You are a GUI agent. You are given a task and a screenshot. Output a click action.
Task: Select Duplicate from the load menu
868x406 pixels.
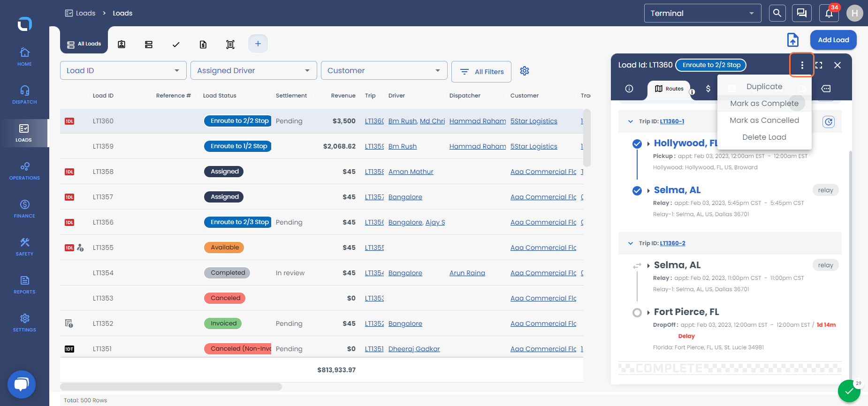764,87
